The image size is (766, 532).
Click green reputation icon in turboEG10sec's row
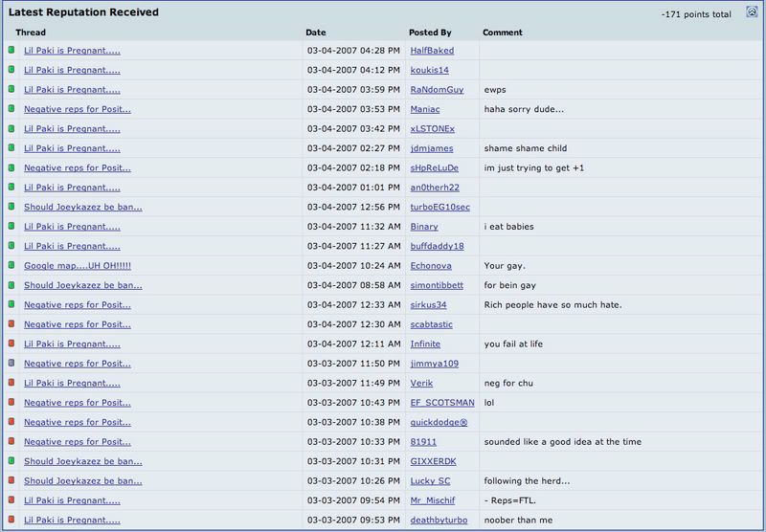(x=11, y=207)
